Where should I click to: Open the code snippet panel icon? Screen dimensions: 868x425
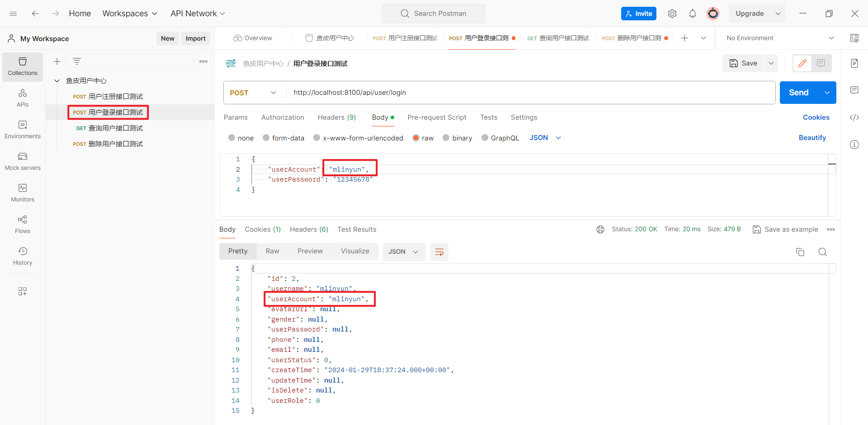(854, 117)
